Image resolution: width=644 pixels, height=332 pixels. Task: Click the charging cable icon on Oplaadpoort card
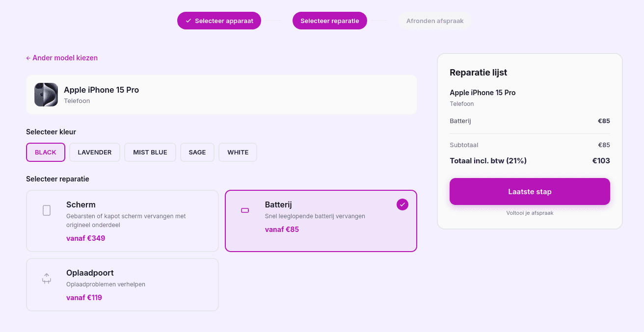point(46,278)
